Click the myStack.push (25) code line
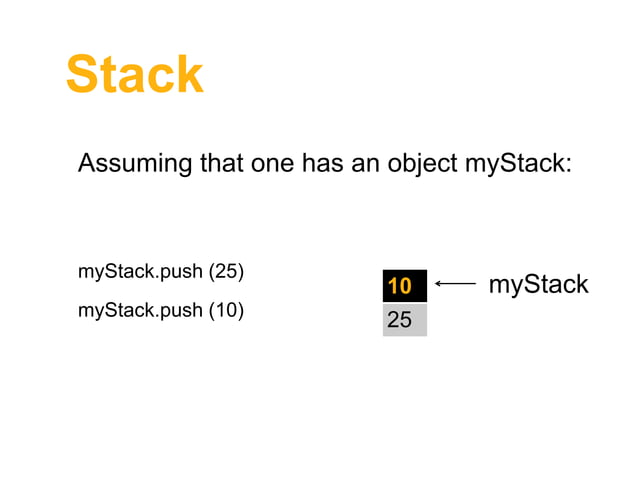Screen dimensions: 638x479 (161, 271)
